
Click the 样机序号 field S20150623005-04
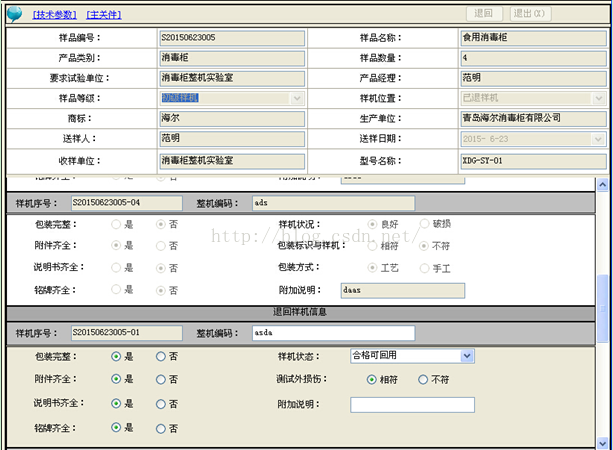click(x=127, y=203)
